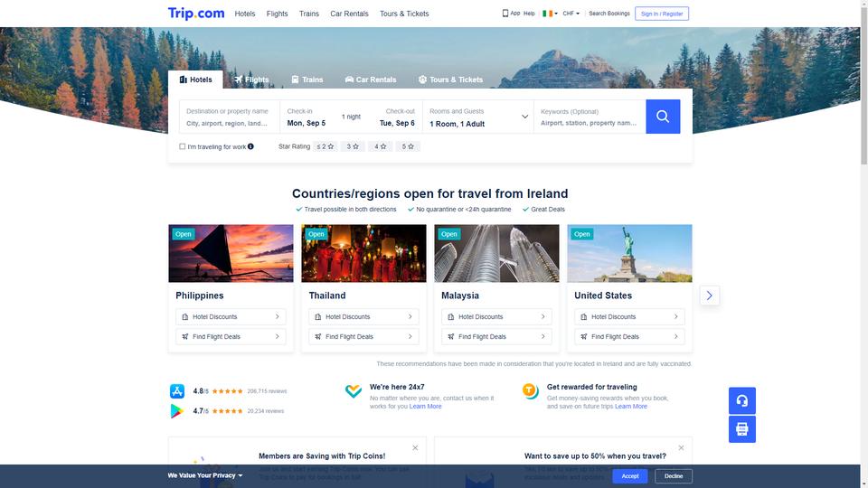The image size is (868, 488).
Task: Accept the privacy cookies
Action: (630, 476)
